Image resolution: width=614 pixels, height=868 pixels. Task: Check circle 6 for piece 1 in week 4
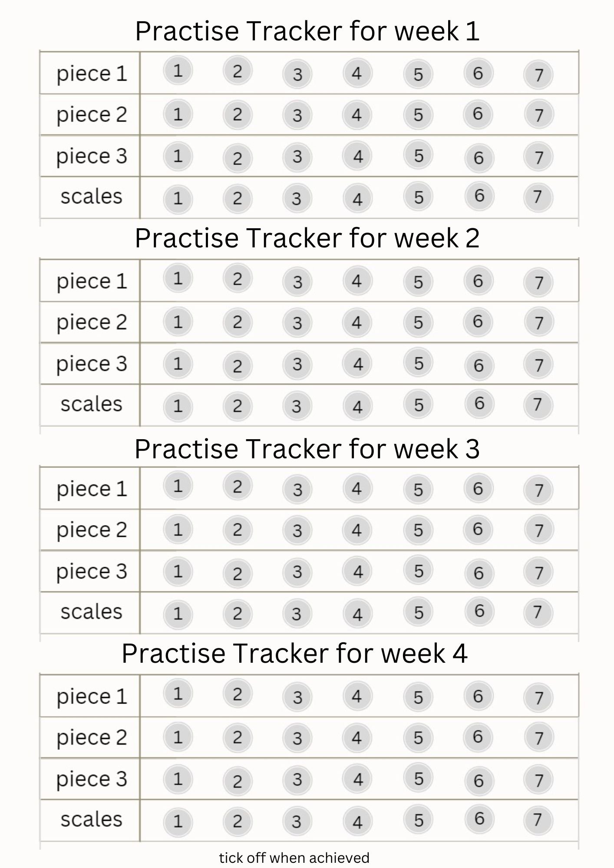478,696
